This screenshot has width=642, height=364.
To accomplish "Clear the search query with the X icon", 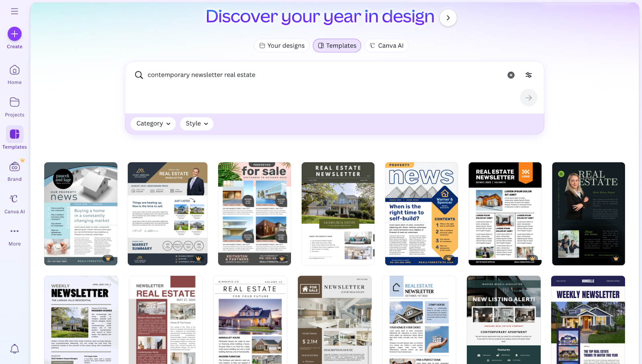I will click(x=510, y=75).
